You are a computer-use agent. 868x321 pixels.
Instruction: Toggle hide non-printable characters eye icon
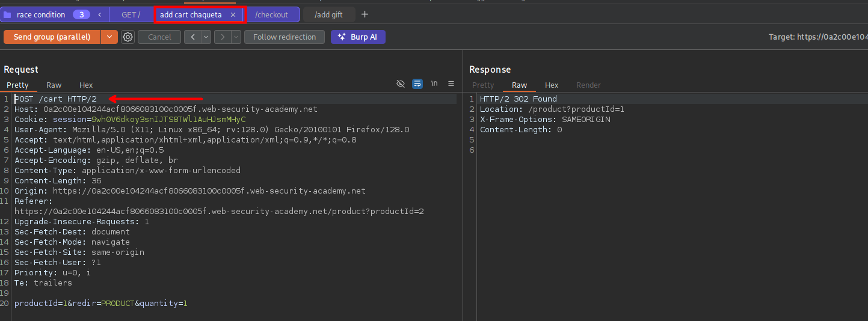pos(401,84)
